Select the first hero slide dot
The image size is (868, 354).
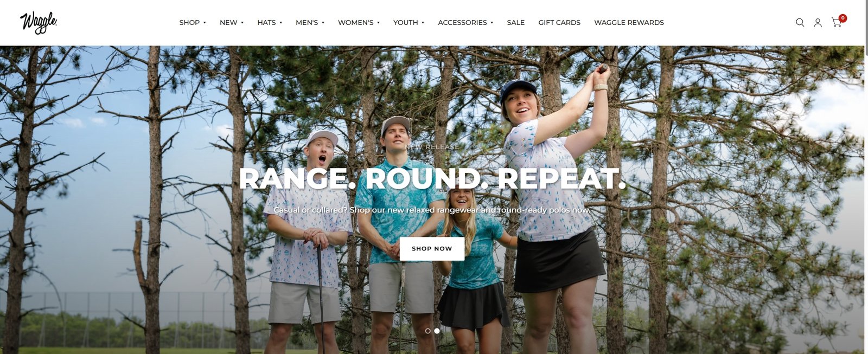coord(428,331)
